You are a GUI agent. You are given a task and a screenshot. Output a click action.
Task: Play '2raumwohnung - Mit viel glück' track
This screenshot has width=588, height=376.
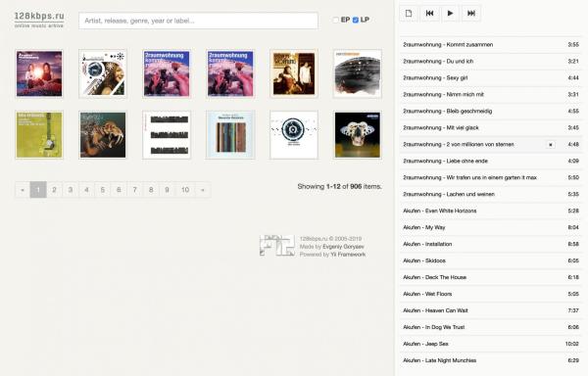(491, 127)
